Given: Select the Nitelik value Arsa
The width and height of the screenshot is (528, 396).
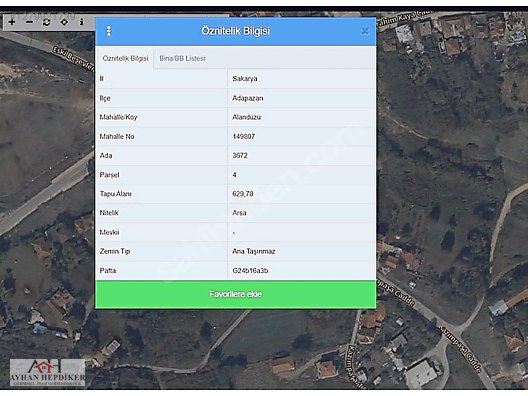Looking at the screenshot, I should coord(239,213).
